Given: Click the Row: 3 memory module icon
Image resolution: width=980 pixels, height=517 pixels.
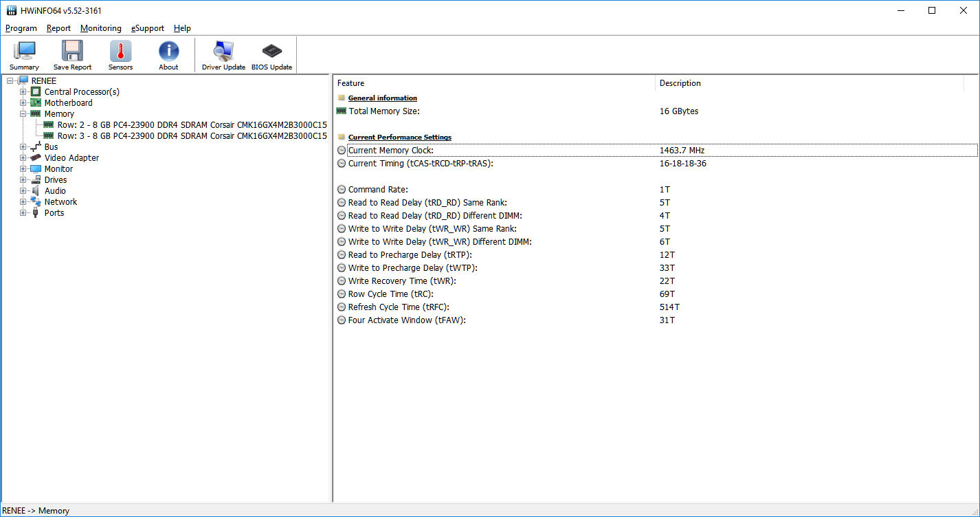Looking at the screenshot, I should click(x=49, y=135).
